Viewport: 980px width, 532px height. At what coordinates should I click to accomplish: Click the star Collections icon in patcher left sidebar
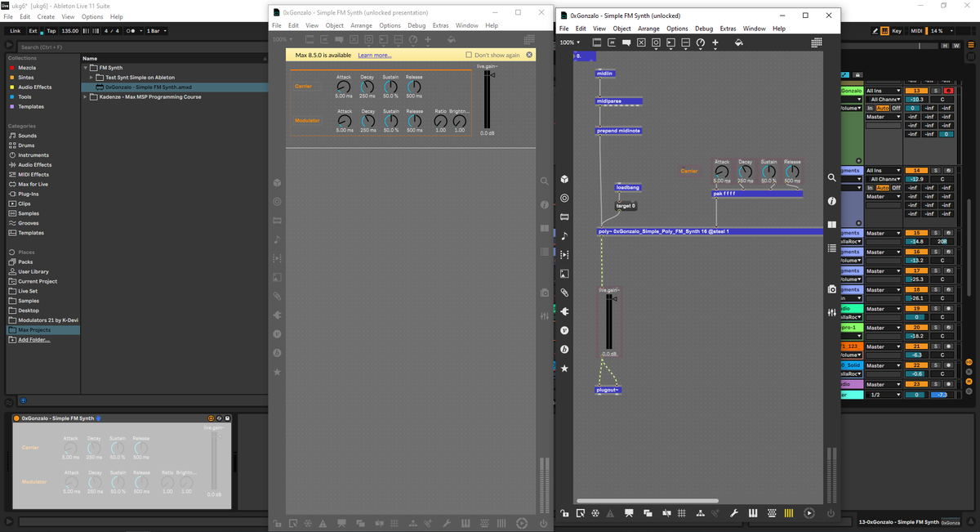click(x=564, y=369)
